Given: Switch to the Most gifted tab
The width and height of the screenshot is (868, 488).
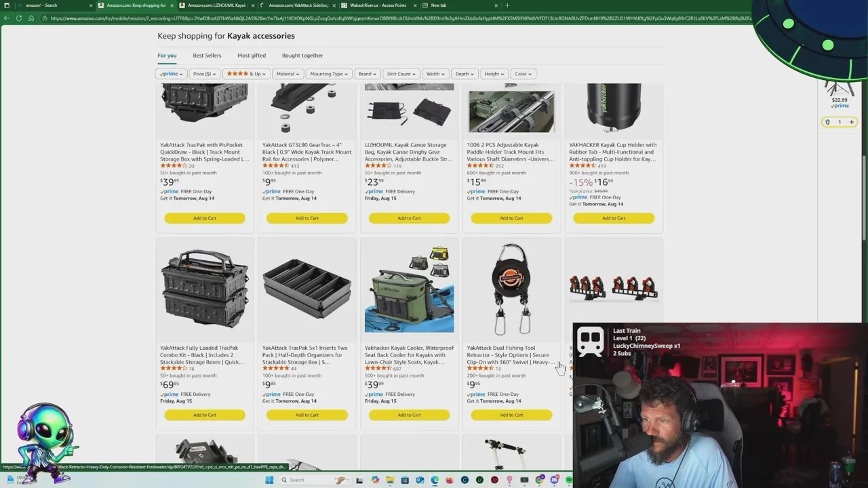Looking at the screenshot, I should (252, 56).
